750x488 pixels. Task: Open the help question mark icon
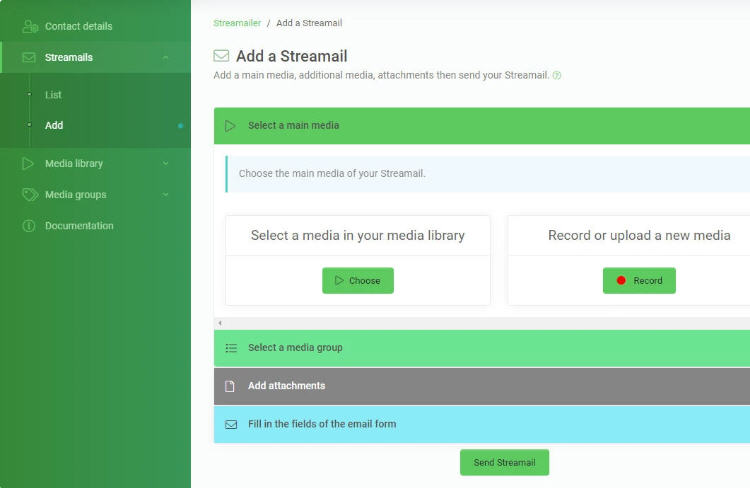tap(557, 76)
